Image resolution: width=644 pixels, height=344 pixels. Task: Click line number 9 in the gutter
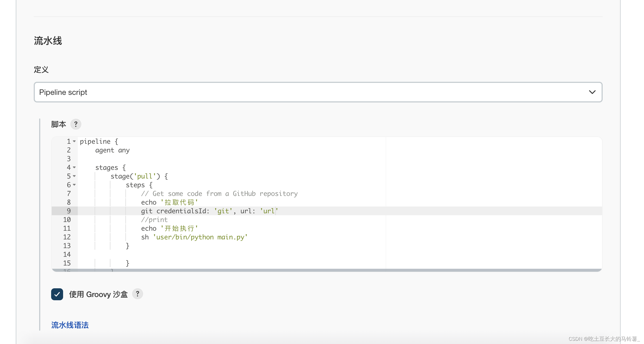[69, 211]
